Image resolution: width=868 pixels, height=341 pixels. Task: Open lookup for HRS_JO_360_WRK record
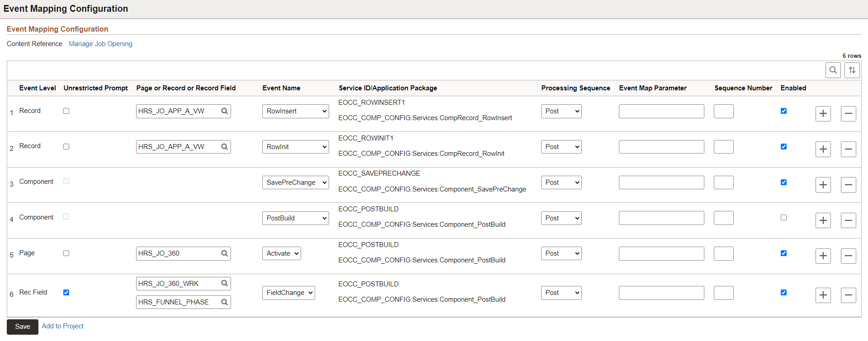click(224, 284)
